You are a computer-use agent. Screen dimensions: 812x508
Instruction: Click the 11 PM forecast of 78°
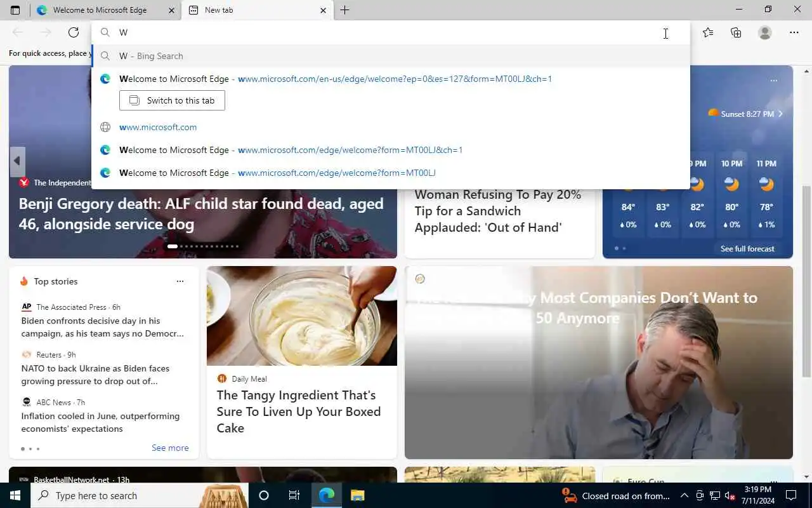766,194
